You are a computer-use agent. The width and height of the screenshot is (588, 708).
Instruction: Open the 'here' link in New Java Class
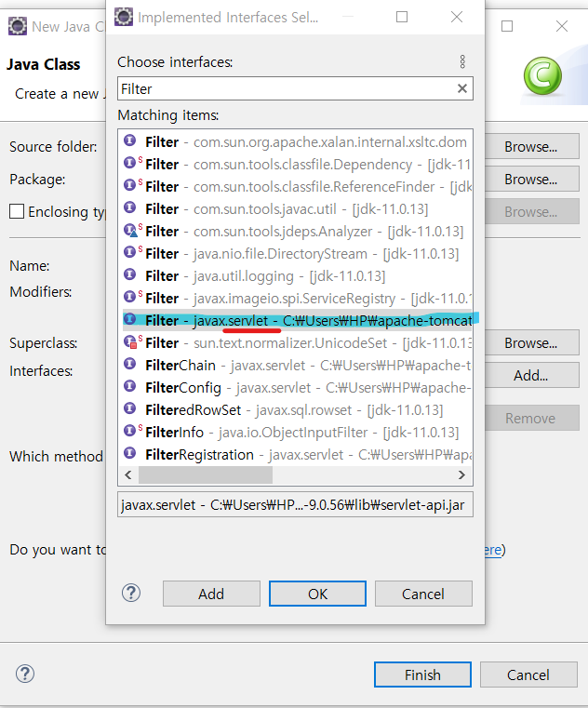coord(492,550)
